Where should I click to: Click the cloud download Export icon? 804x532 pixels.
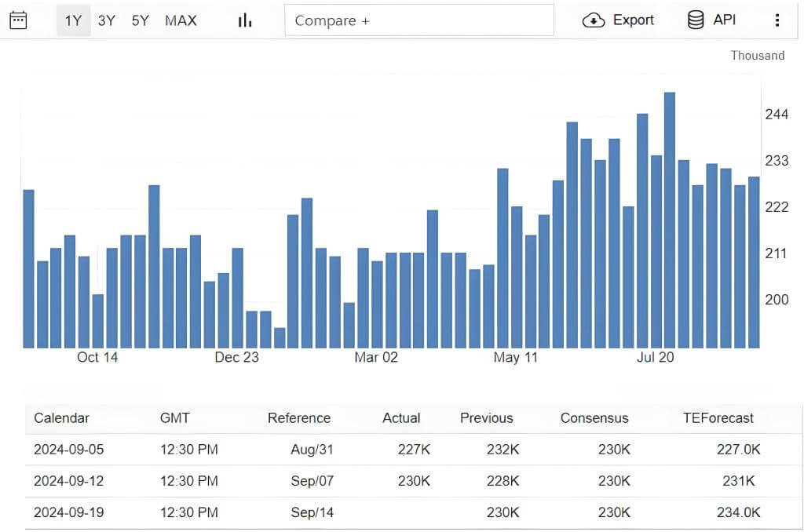click(x=593, y=20)
